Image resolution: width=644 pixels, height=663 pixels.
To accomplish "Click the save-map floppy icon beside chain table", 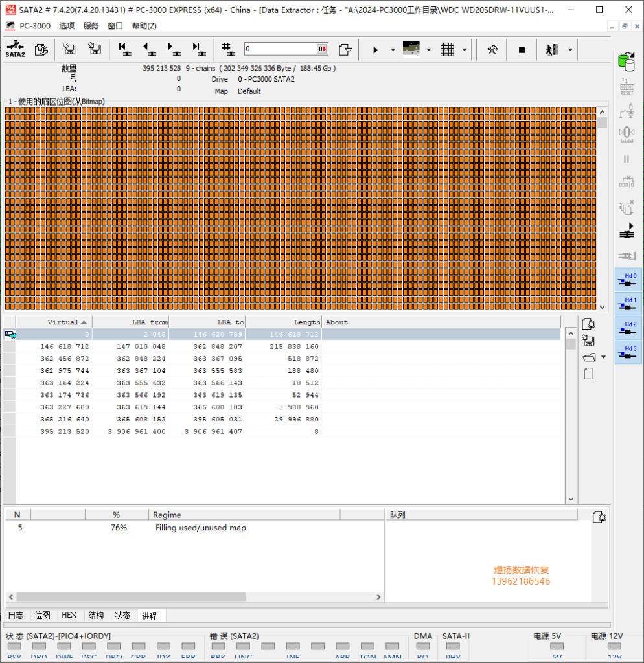I will tap(588, 341).
